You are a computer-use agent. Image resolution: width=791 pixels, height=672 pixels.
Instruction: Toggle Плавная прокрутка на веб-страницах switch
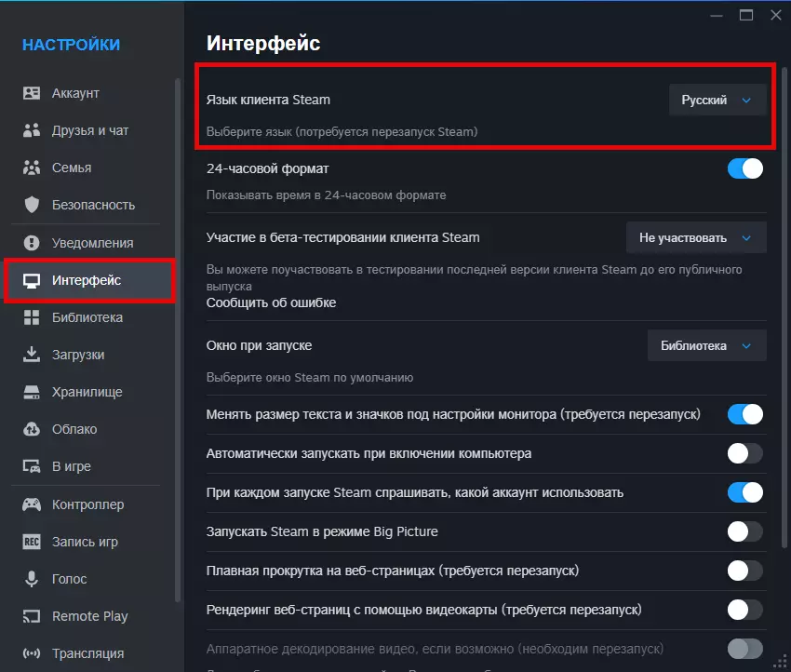coord(744,571)
